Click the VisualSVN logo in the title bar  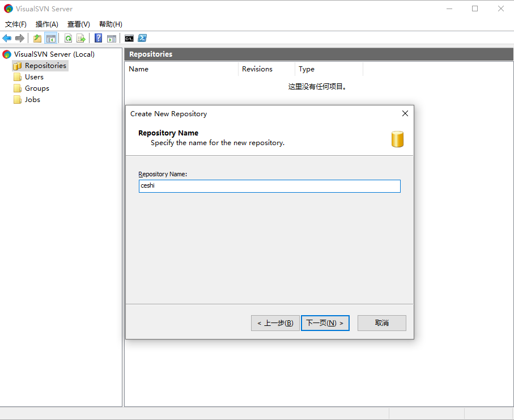pos(8,9)
